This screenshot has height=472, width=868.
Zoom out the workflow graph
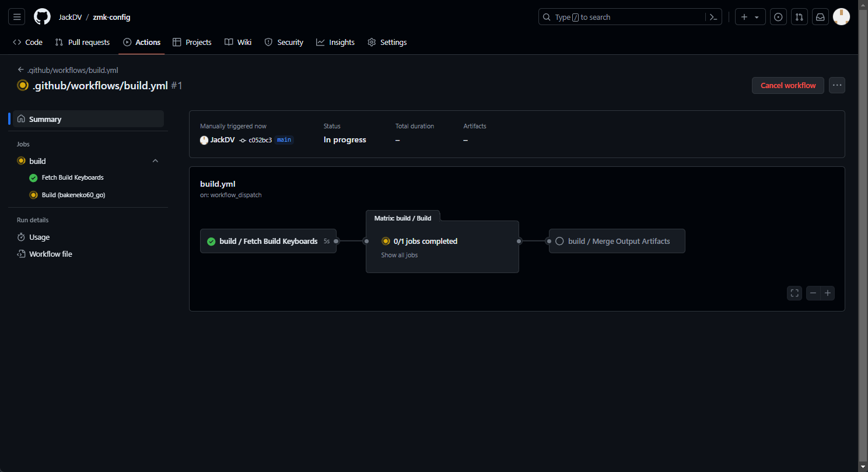(x=813, y=293)
